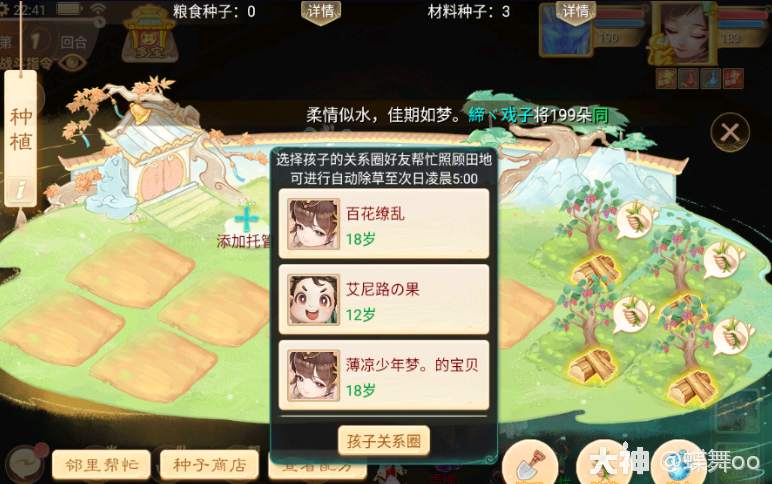Screen dimensions: 772x484
Task: Open the info 'i' icon under 种植
Action: click(20, 190)
